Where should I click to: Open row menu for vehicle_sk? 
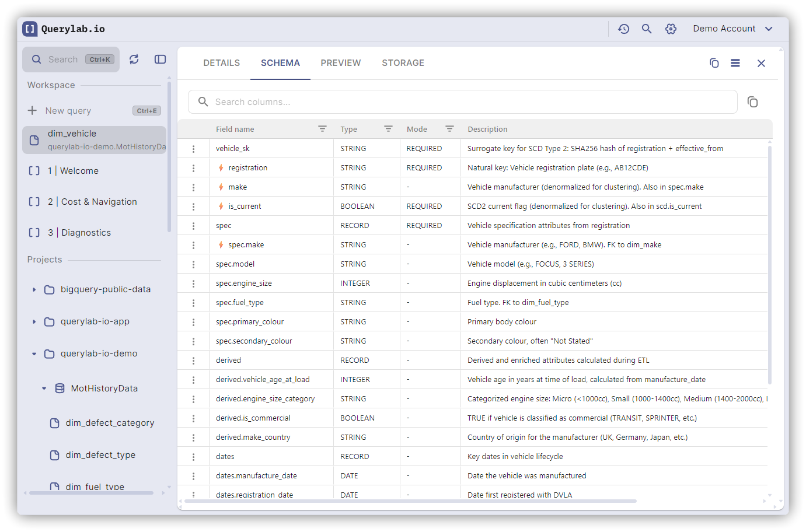[194, 149]
